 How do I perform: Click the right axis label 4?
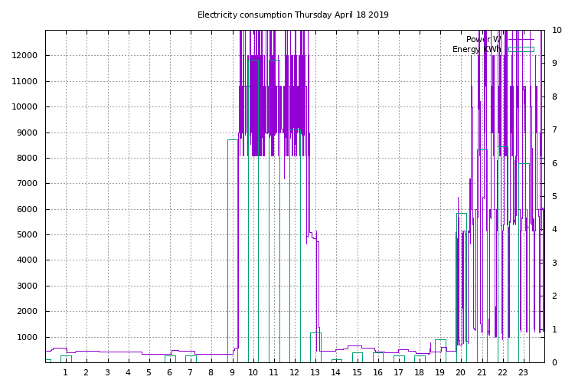[x=554, y=229]
